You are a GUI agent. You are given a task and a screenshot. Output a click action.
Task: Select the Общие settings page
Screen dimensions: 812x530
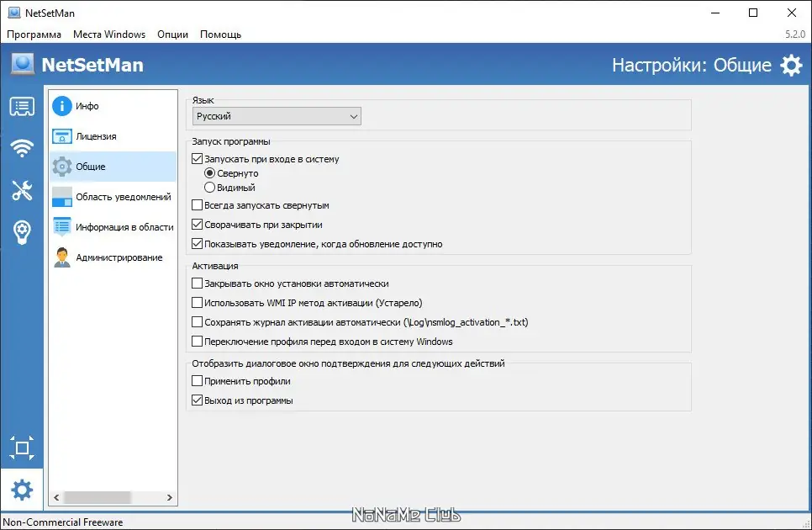click(x=113, y=167)
